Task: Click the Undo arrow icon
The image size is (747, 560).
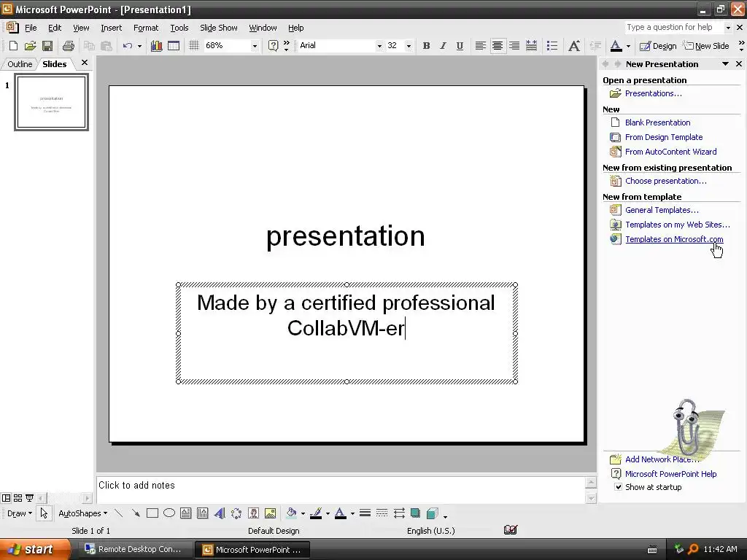Action: (x=127, y=46)
